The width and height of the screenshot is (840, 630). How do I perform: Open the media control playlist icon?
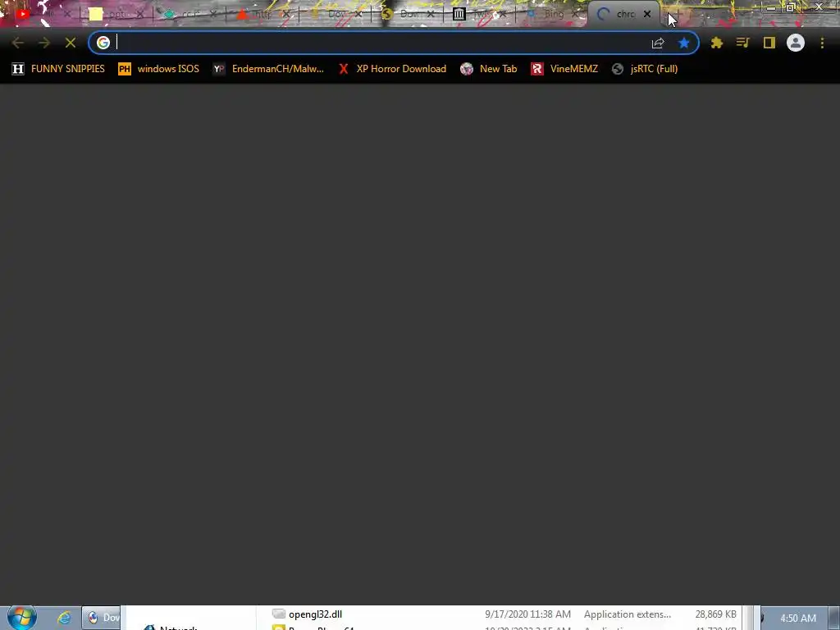coord(742,43)
